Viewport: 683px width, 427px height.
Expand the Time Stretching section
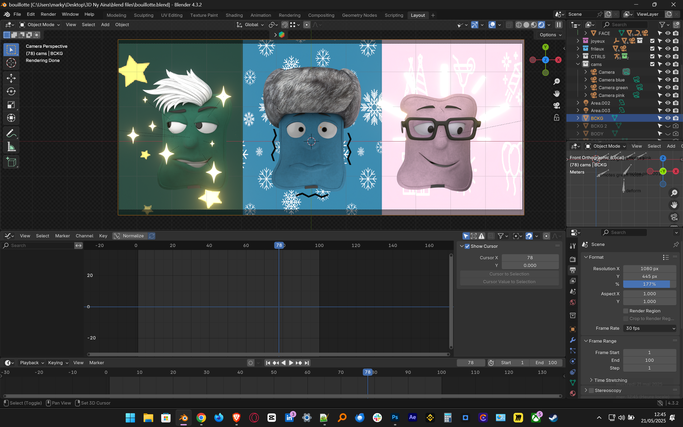click(x=612, y=381)
